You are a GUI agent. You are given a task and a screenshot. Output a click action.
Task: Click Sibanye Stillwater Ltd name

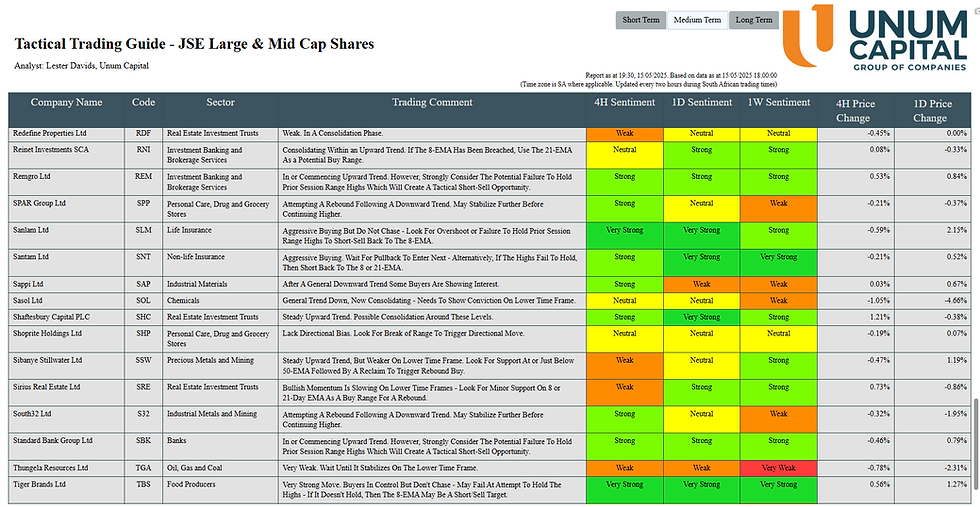coord(48,361)
